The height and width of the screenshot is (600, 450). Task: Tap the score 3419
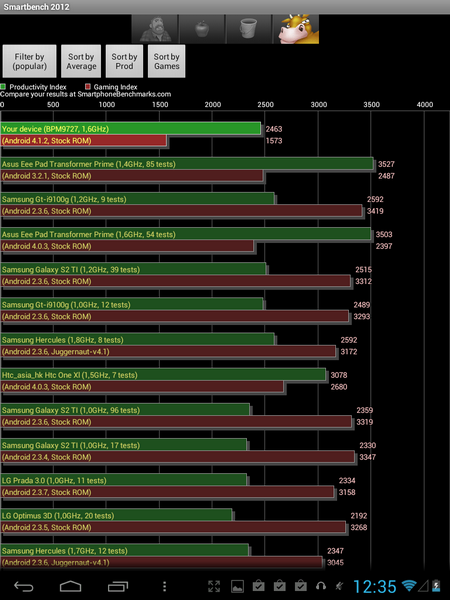[375, 211]
